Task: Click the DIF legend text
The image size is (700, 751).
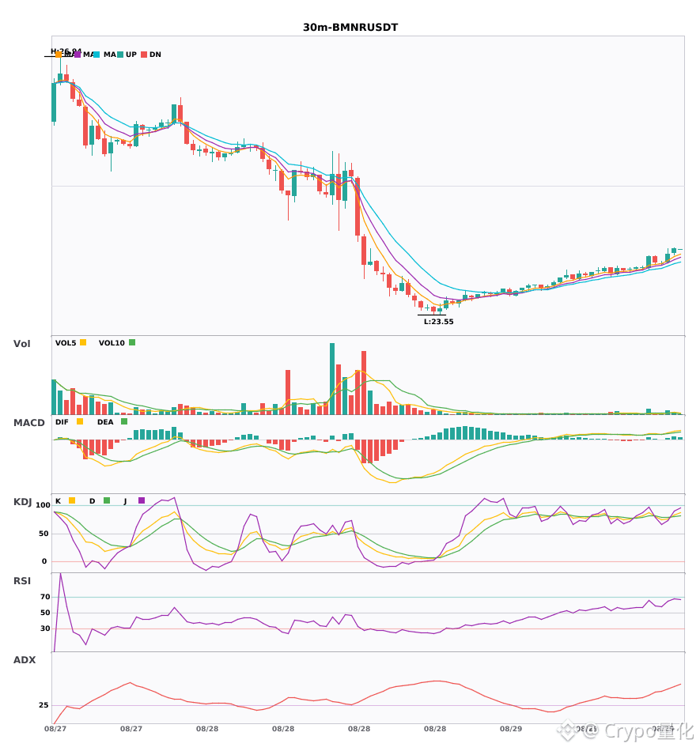Action: (x=62, y=422)
